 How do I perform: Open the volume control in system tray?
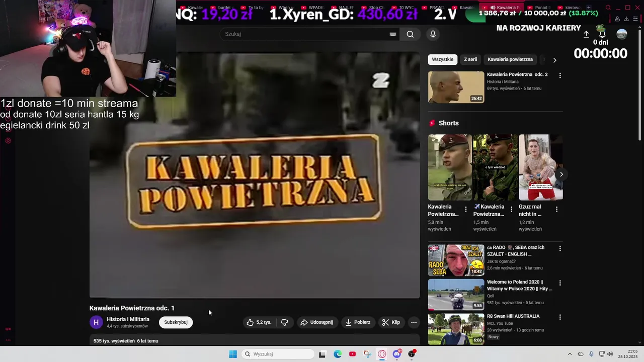[610, 354]
